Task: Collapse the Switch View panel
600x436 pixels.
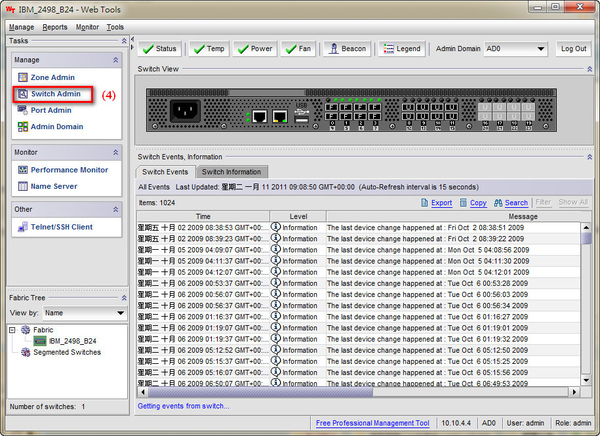Action: [590, 69]
